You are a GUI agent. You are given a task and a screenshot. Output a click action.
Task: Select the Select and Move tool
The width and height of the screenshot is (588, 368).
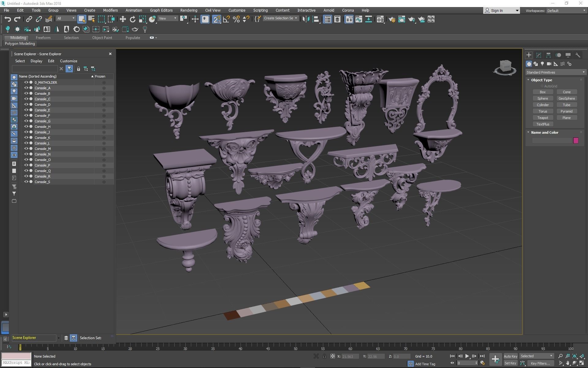click(x=123, y=19)
